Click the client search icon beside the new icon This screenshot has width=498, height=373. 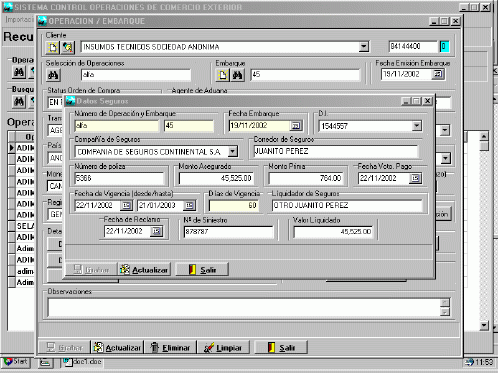68,47
